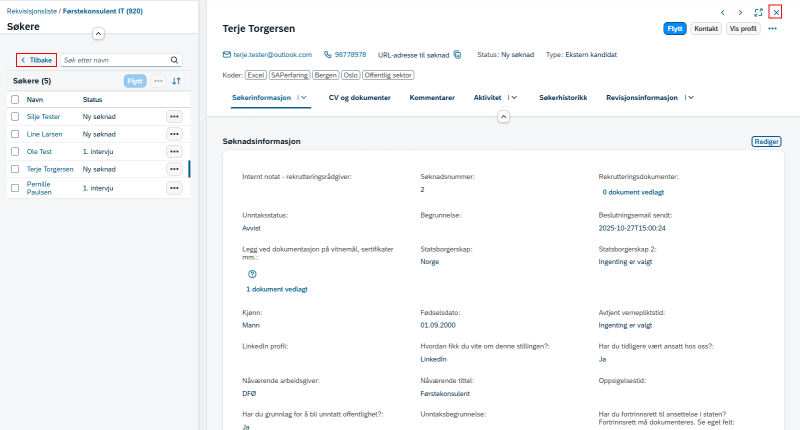This screenshot has width=800, height=430.
Task: Check the Pernille Paulsen row
Action: tap(15, 188)
